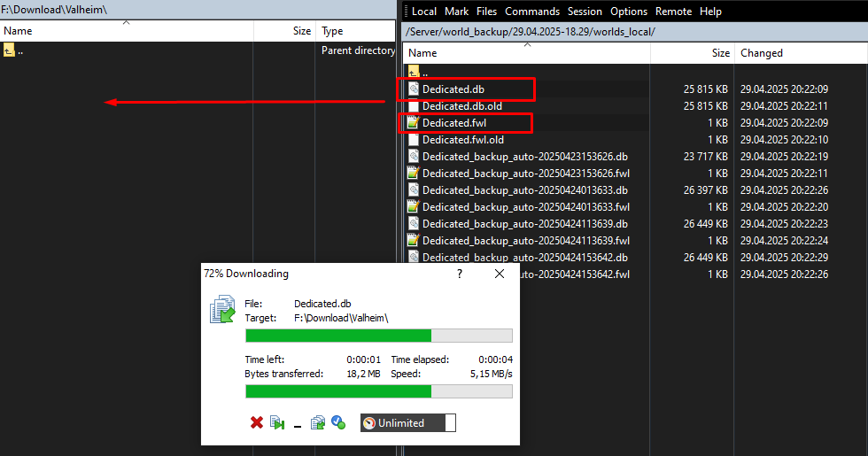This screenshot has height=456, width=868.
Task: Open the Session menu
Action: tap(585, 12)
